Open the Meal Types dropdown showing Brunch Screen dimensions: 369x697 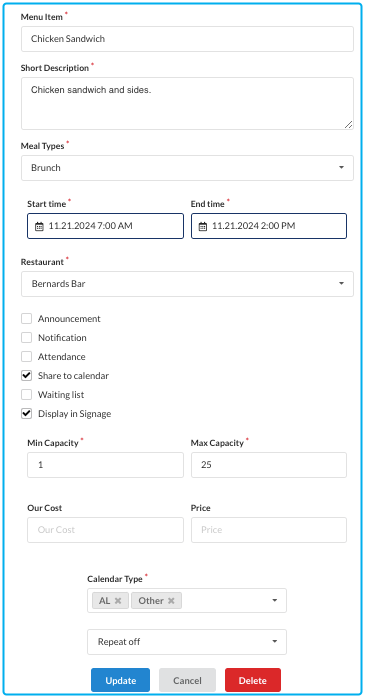point(187,168)
